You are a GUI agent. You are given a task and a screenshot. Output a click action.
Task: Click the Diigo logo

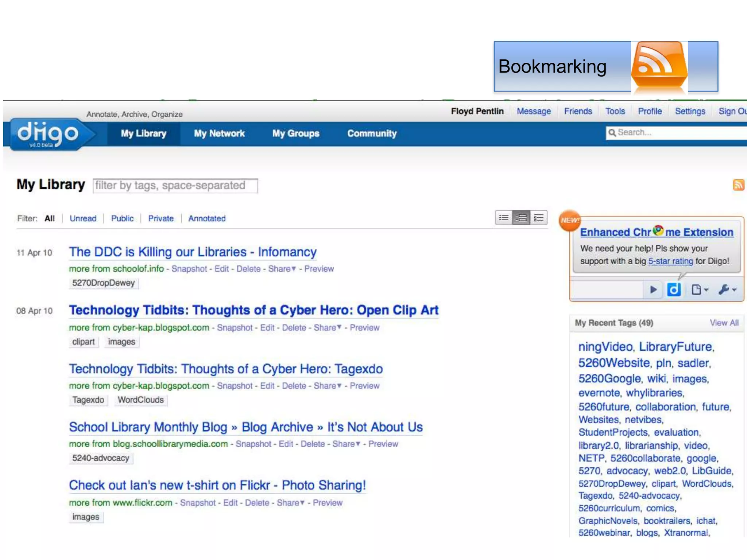point(47,134)
